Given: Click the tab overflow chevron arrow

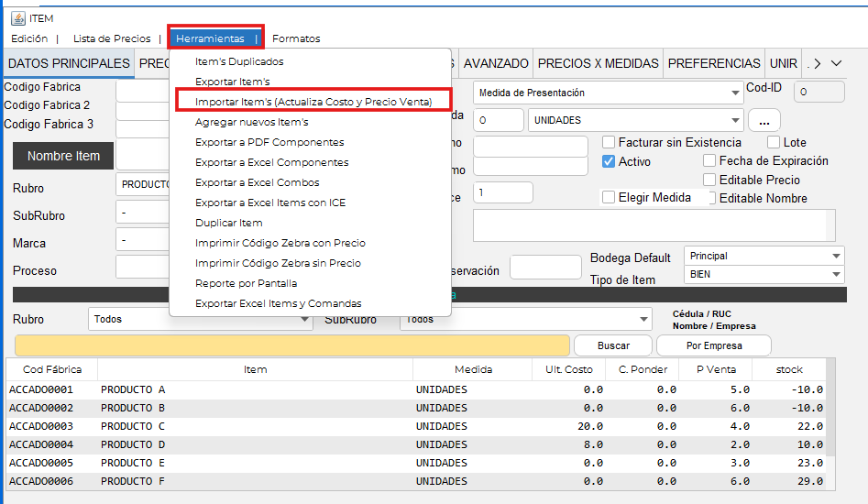Looking at the screenshot, I should click(835, 63).
